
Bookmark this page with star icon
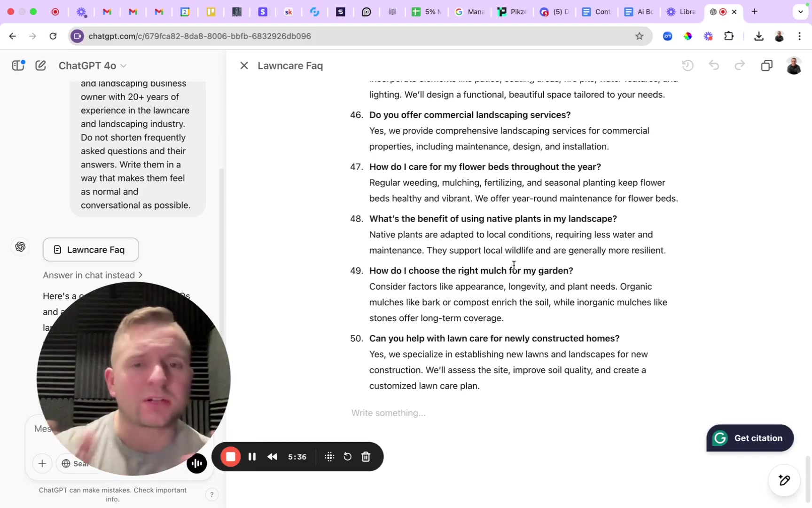[639, 36]
